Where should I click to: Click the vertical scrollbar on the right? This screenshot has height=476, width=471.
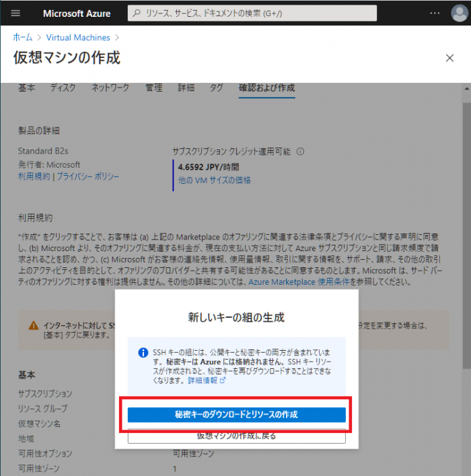coord(465,202)
